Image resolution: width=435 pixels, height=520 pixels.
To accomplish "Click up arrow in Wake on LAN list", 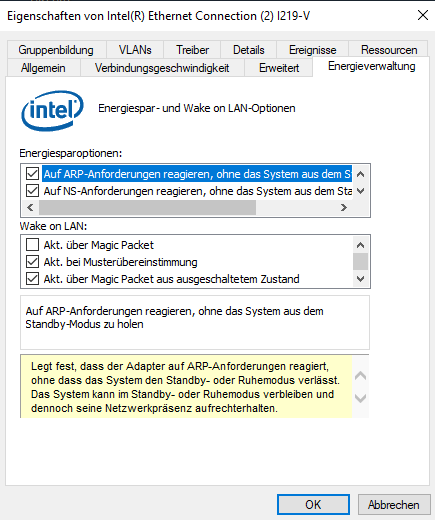I will click(x=360, y=245).
